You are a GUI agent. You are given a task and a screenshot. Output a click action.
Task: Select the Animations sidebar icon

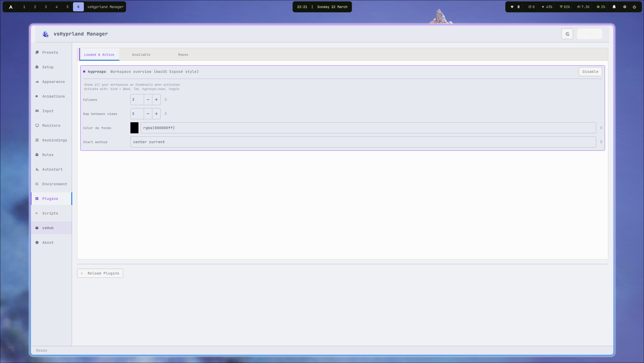click(x=37, y=96)
